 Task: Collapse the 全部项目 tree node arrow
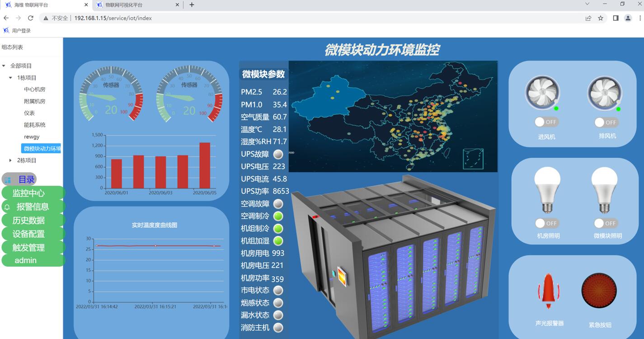point(4,66)
